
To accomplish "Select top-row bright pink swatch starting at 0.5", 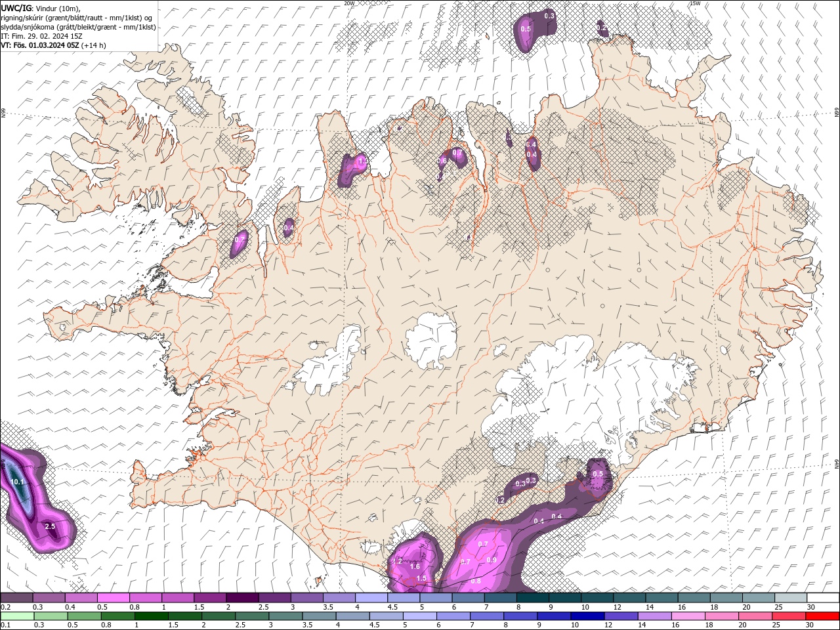I will coord(113,598).
